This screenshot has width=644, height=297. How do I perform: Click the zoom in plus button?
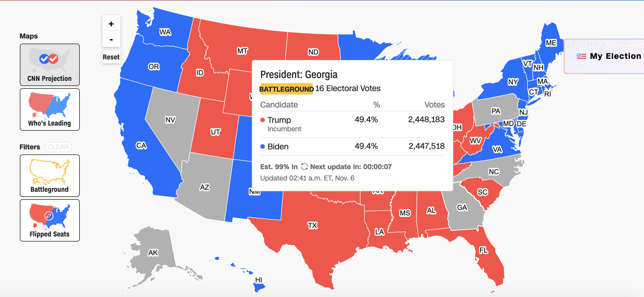(111, 24)
